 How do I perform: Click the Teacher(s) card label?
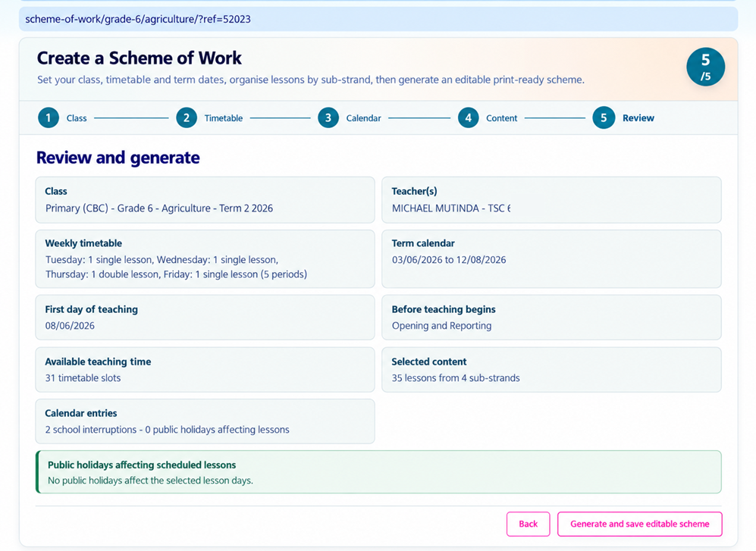[414, 192]
